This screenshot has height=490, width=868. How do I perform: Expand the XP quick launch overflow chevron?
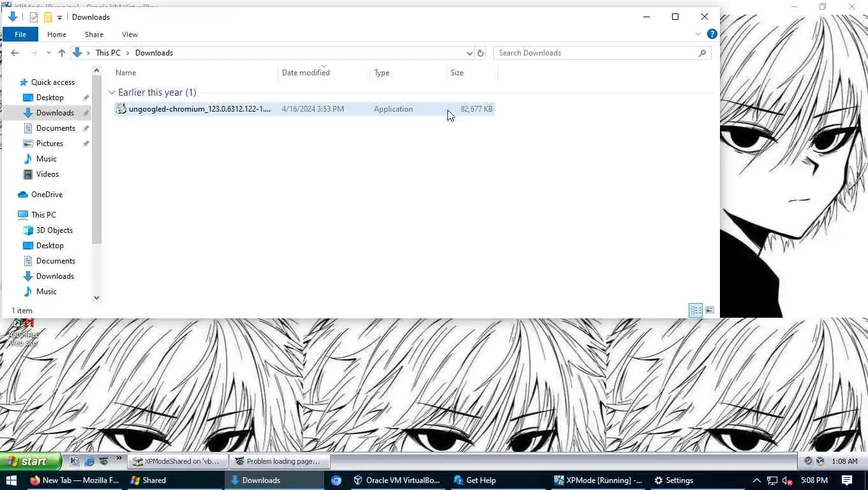pos(119,459)
